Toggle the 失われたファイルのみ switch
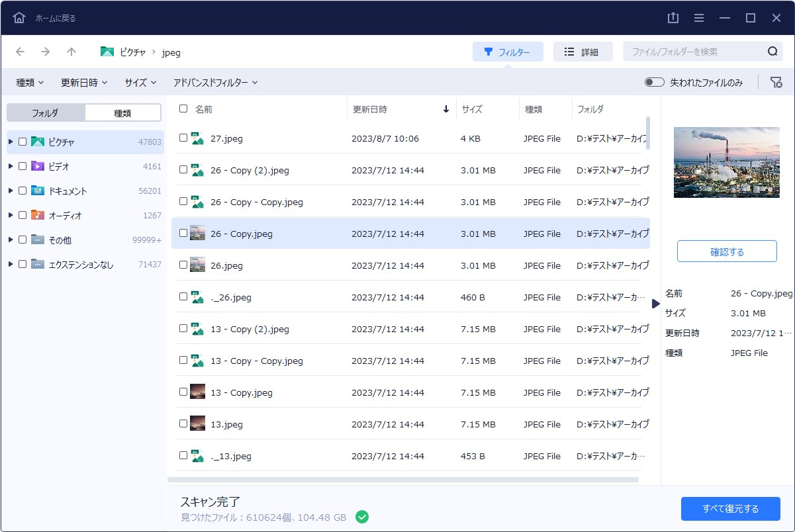The height and width of the screenshot is (532, 795). coord(654,82)
